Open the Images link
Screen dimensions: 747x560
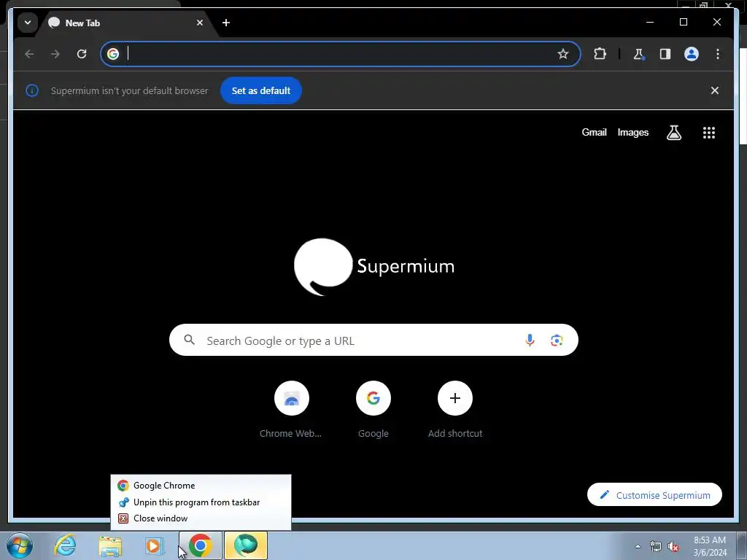[x=632, y=133]
